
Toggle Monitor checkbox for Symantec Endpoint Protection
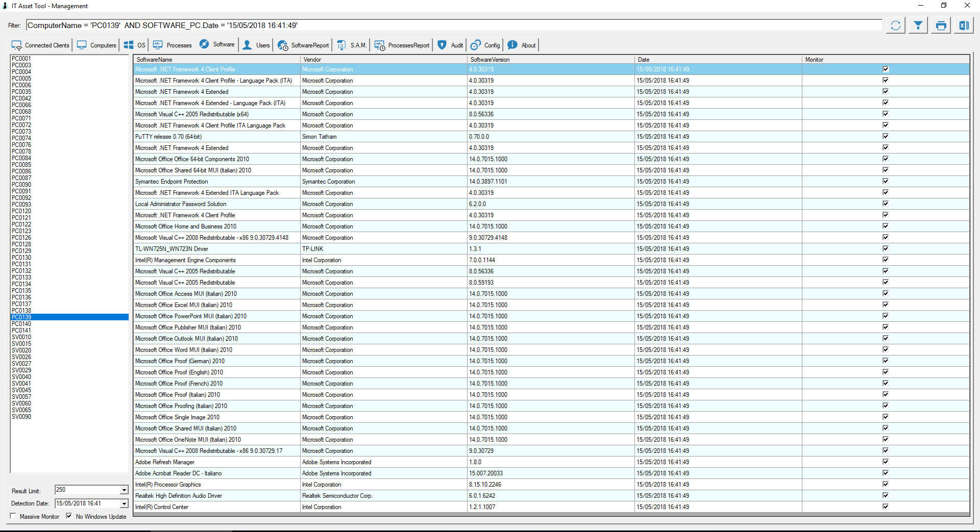(x=886, y=181)
